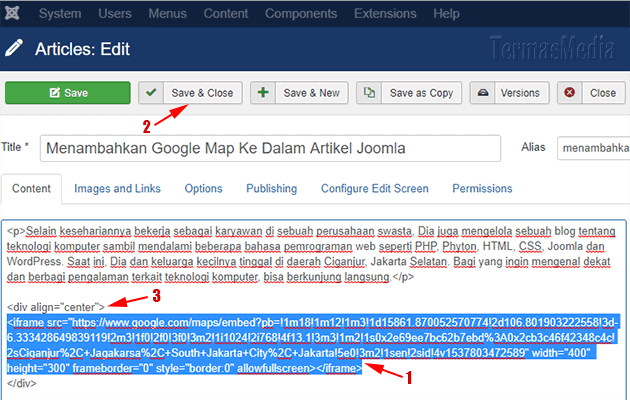630x400 pixels.
Task: Click the Save & Close button label
Action: [202, 93]
